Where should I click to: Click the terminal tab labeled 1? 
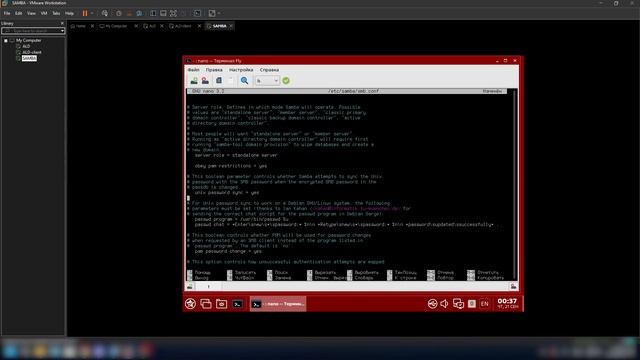pyautogui.click(x=209, y=287)
